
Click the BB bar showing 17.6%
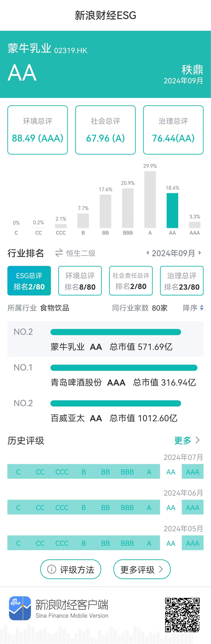point(105,211)
